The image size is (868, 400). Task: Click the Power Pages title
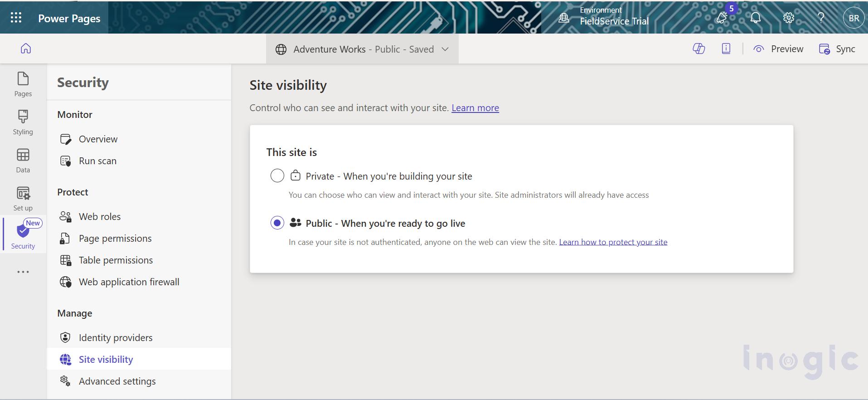pyautogui.click(x=69, y=18)
